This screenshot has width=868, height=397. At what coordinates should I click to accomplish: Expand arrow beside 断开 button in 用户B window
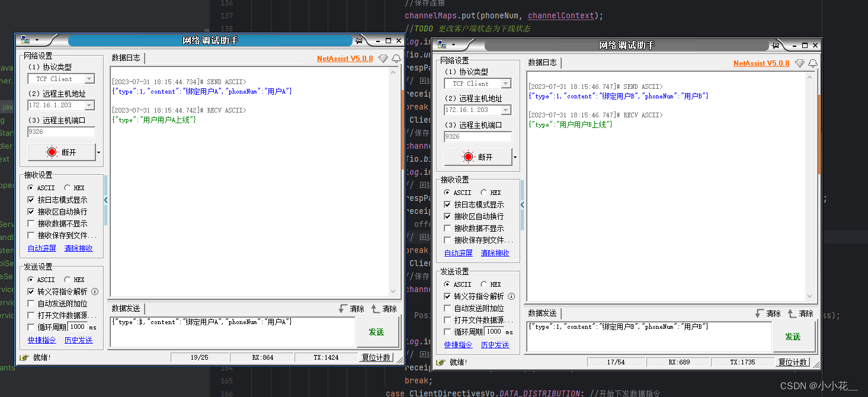515,157
